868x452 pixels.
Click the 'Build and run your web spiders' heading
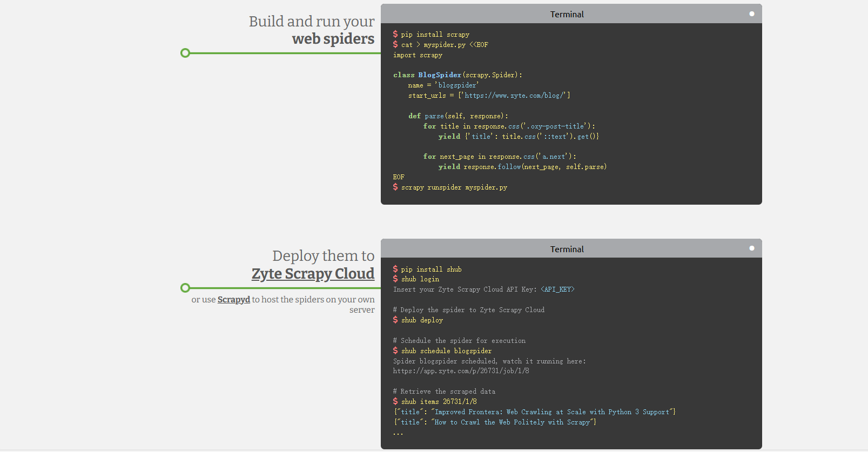click(312, 30)
